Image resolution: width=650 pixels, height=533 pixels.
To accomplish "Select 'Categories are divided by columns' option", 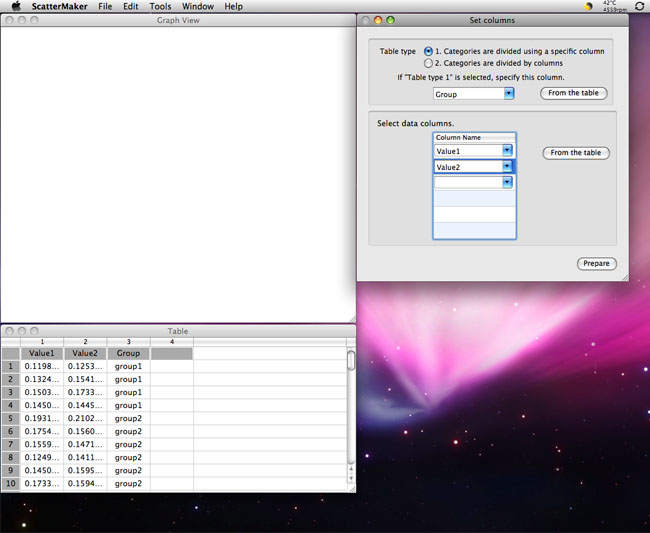I will 428,63.
